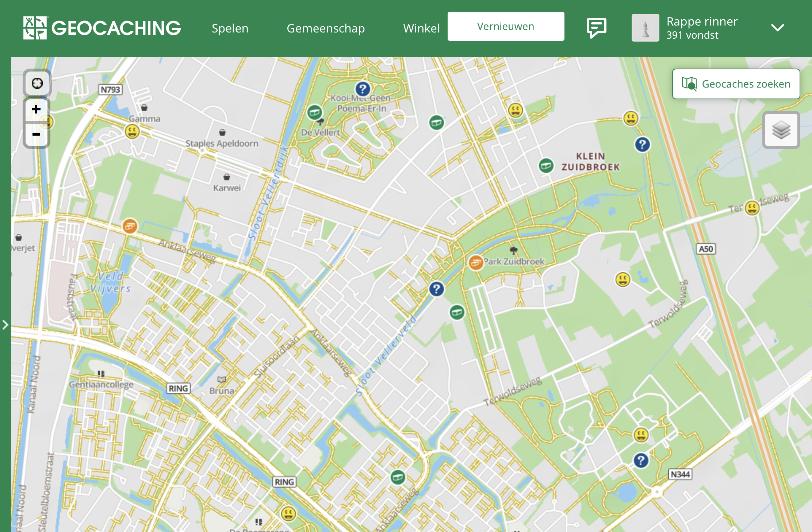Zoom out on the map

pos(37,135)
